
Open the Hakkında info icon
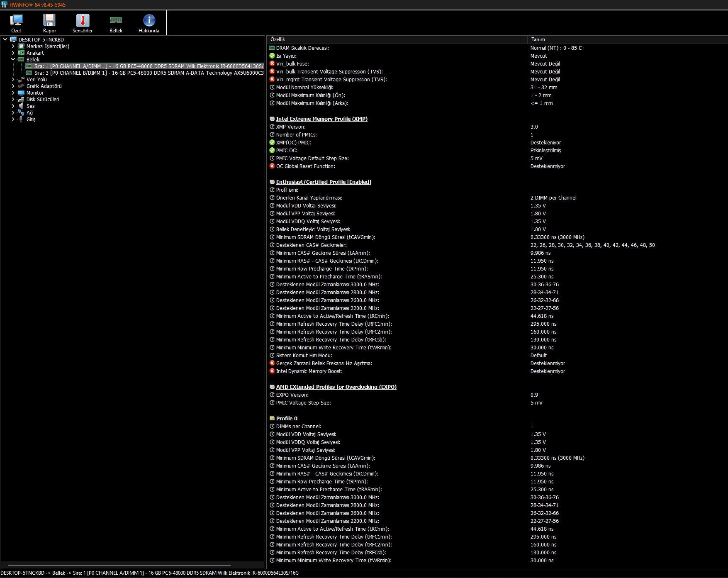click(149, 20)
